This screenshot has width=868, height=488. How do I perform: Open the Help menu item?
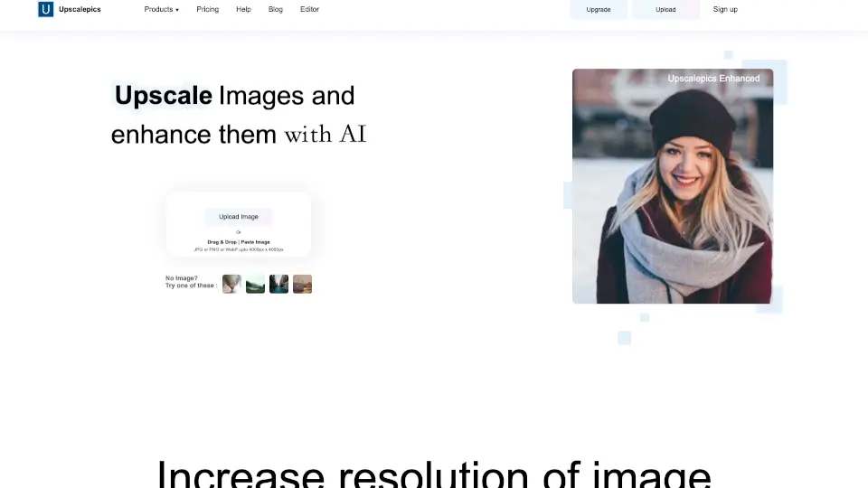click(x=243, y=9)
